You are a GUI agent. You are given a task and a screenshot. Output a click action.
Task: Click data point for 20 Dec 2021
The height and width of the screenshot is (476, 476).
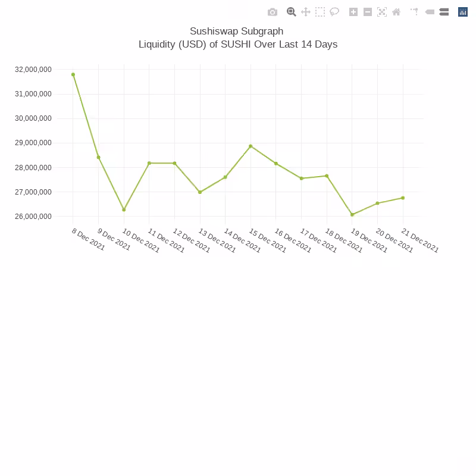(x=377, y=203)
